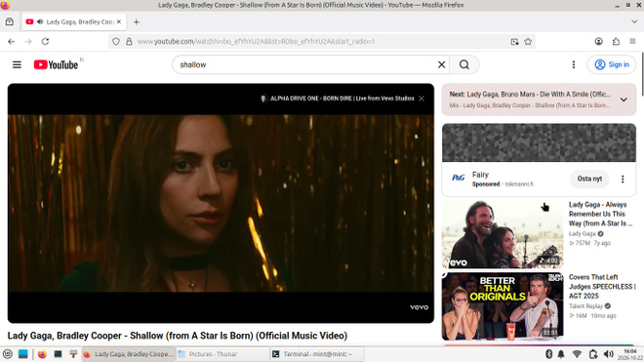Open the Firefox View tab overview icon
The width and height of the screenshot is (644, 362).
[x=10, y=21]
